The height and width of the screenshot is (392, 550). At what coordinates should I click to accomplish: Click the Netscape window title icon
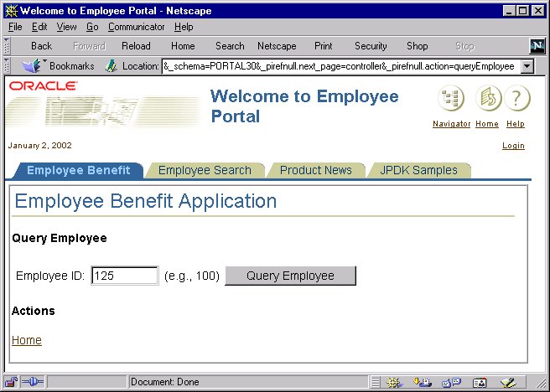(x=11, y=11)
